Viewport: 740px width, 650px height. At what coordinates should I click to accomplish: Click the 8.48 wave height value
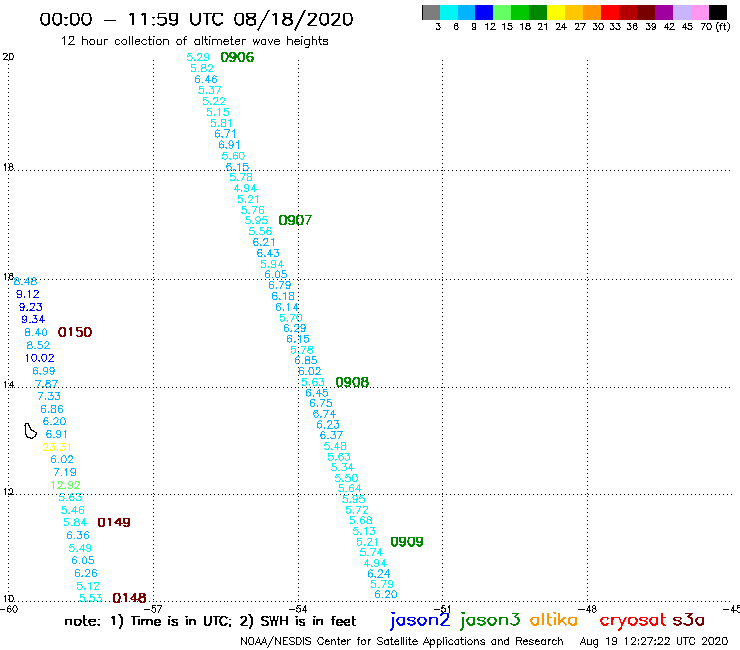click(x=25, y=282)
